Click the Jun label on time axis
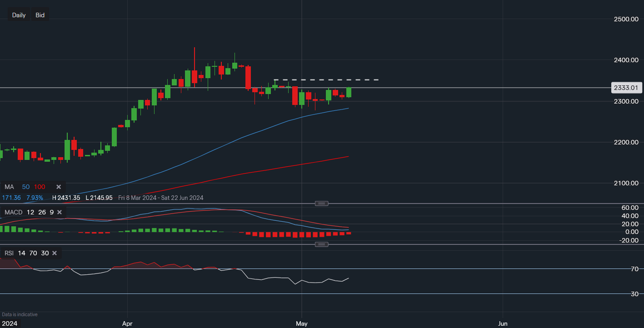The height and width of the screenshot is (328, 644). (x=503, y=323)
